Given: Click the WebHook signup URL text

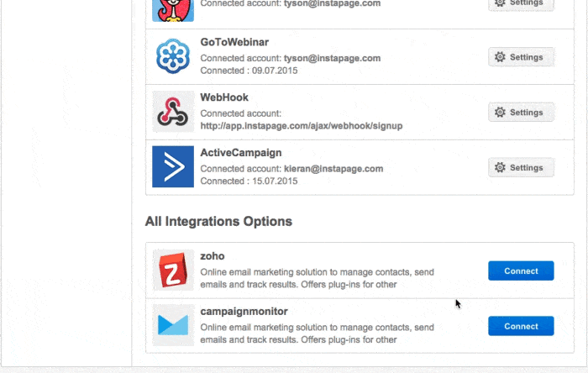Looking at the screenshot, I should click(x=302, y=125).
